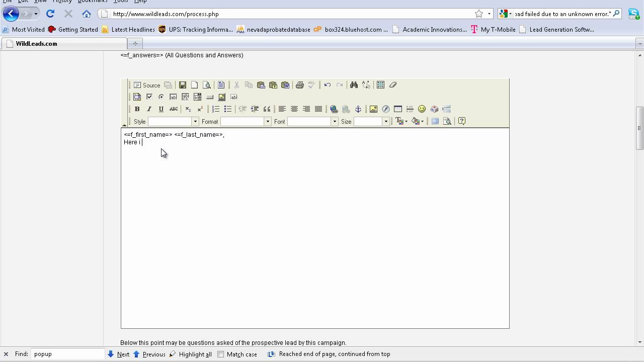Insert a Horizontal Line
This screenshot has width=644, height=362.
410,109
